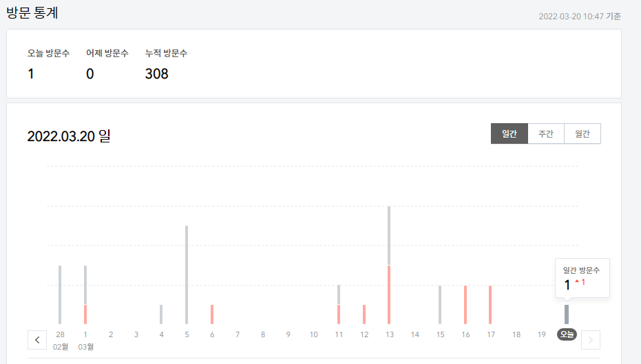Click date label 9 on axis

pos(288,334)
